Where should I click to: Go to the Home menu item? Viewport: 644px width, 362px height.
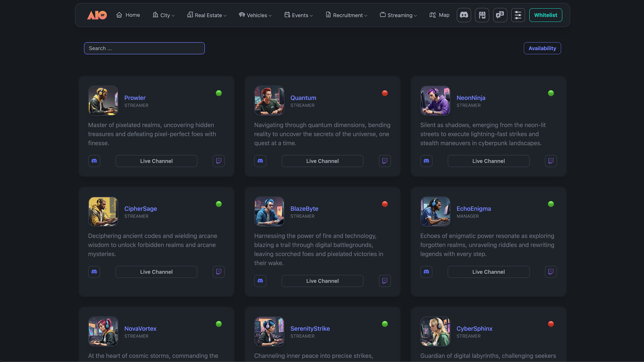click(x=128, y=15)
